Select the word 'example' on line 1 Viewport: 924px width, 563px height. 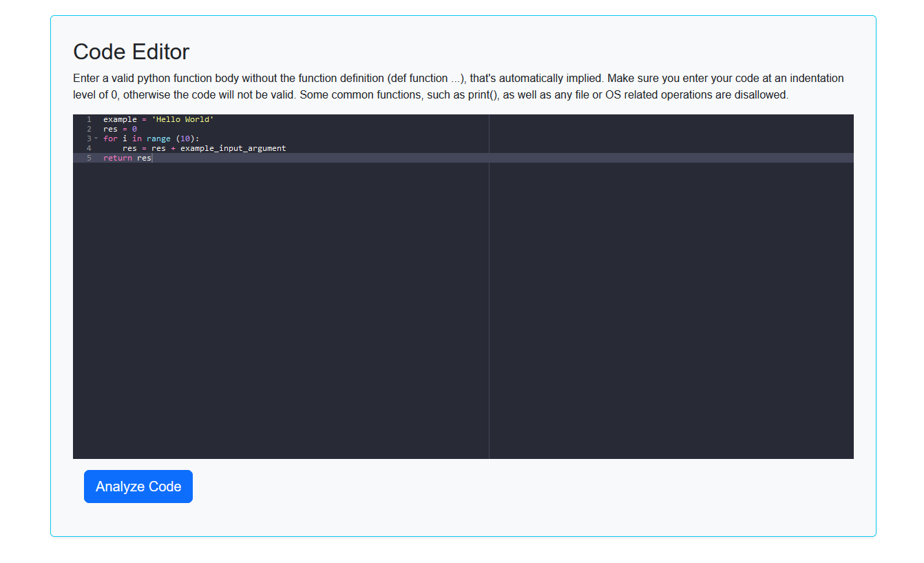(120, 119)
